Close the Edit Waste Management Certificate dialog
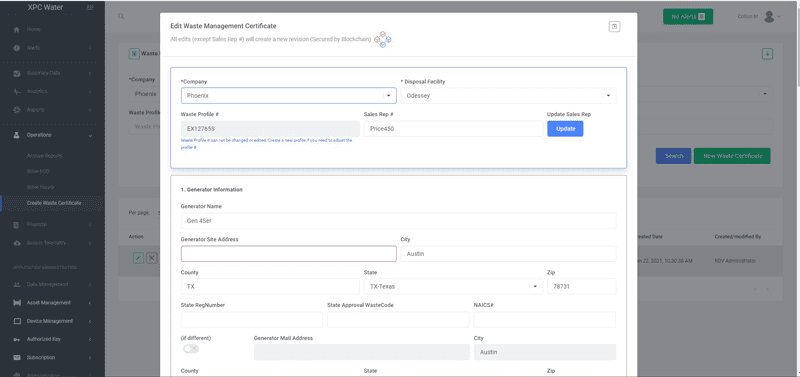 tap(615, 27)
